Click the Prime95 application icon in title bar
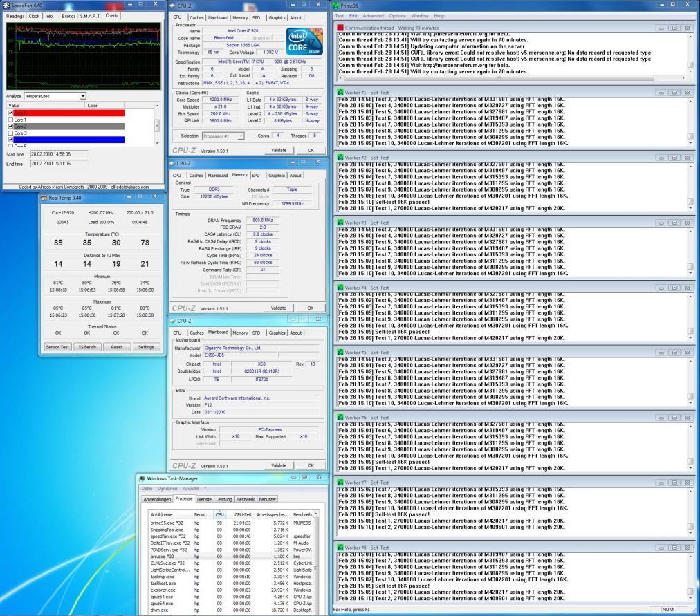This screenshot has height=616, width=700. point(335,6)
